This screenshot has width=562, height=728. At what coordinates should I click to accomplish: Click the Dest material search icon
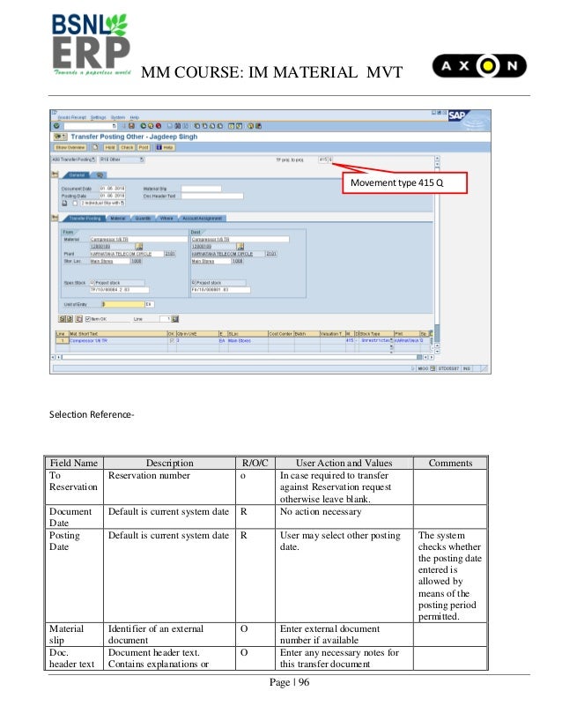click(240, 246)
